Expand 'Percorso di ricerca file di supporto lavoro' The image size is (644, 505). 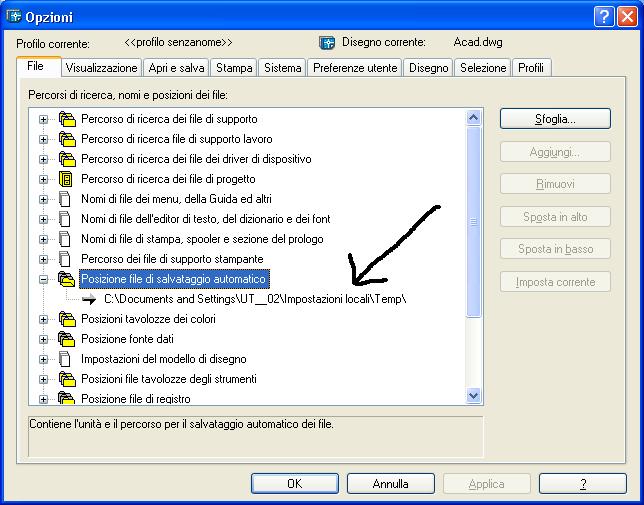pyautogui.click(x=43, y=139)
